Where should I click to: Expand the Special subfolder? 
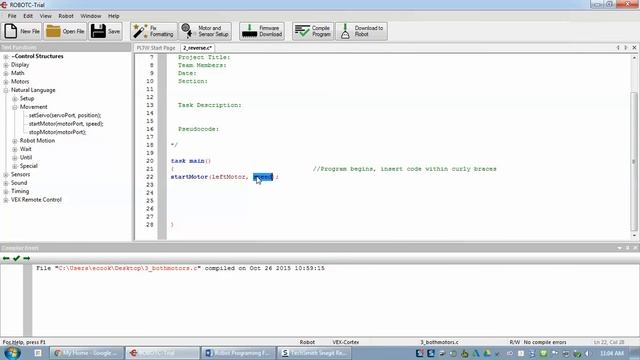click(x=15, y=166)
